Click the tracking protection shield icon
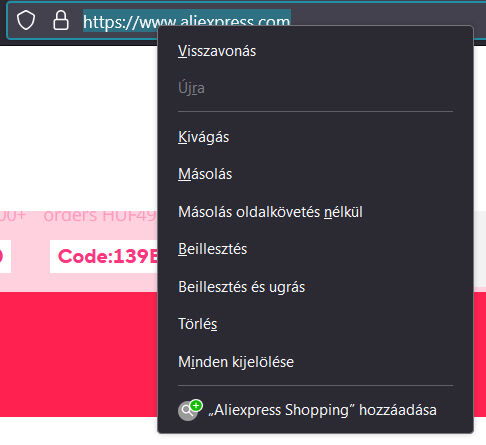Screen dimensions: 486x445 (x=26, y=20)
